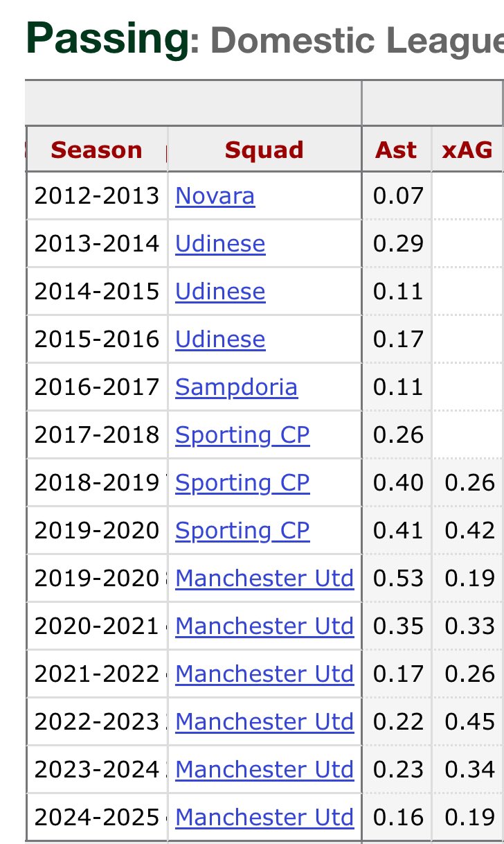Select the 0.53 assists value cell
Image resolution: width=504 pixels, height=844 pixels.
(397, 579)
